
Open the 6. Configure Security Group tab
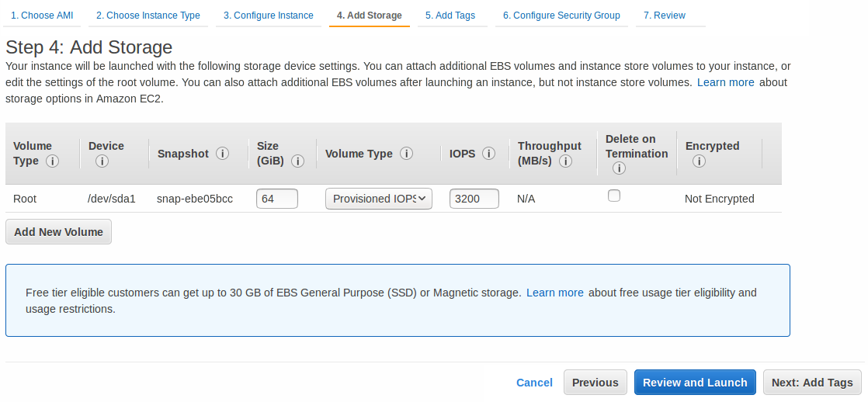pos(561,16)
